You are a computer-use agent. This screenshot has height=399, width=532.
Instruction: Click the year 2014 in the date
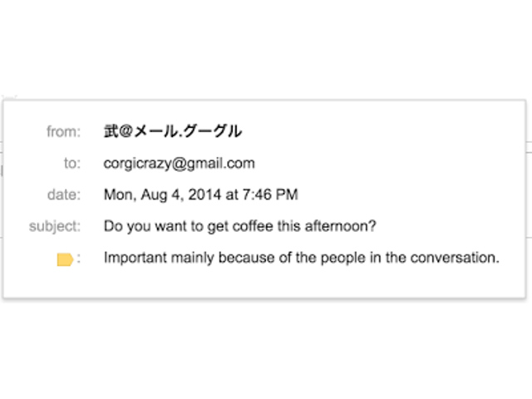204,195
